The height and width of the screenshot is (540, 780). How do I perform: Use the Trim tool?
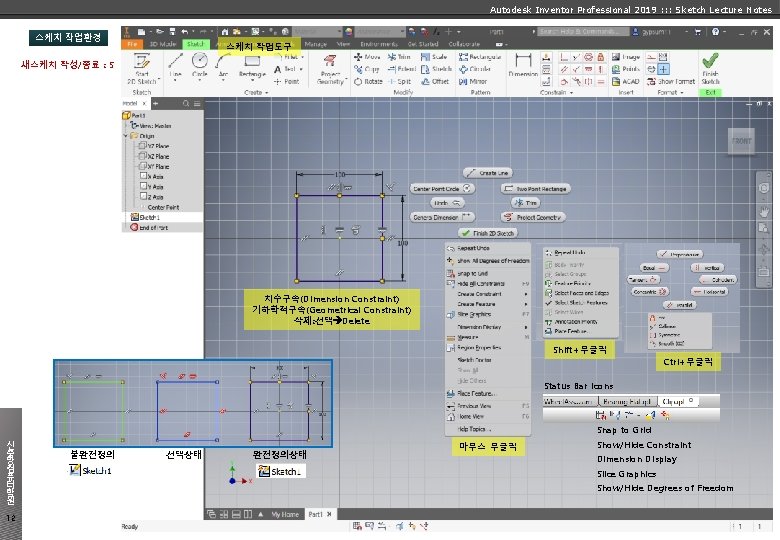tap(399, 57)
